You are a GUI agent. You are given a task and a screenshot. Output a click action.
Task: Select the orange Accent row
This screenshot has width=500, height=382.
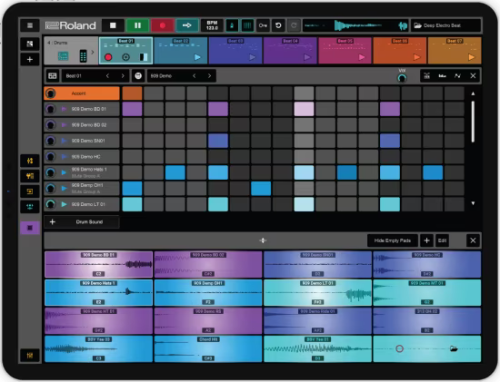click(x=82, y=93)
